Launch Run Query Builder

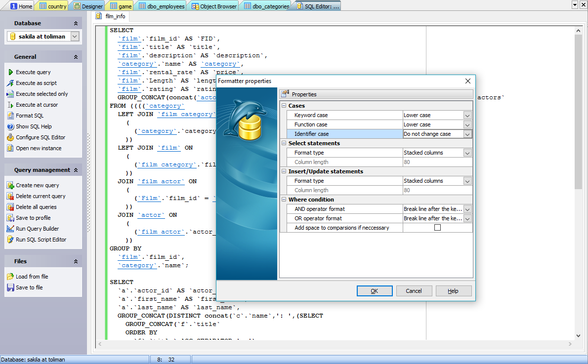[x=37, y=229]
